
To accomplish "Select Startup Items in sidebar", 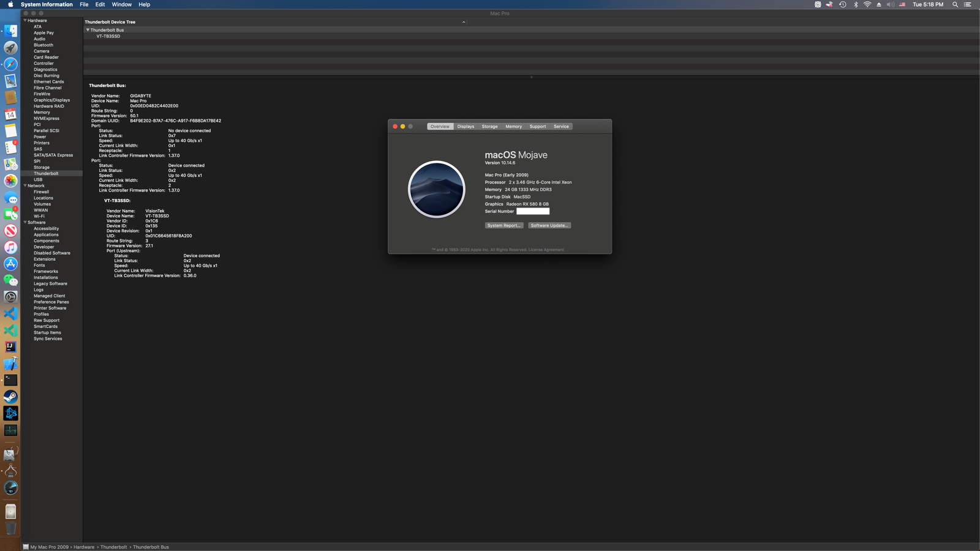I will coord(47,332).
